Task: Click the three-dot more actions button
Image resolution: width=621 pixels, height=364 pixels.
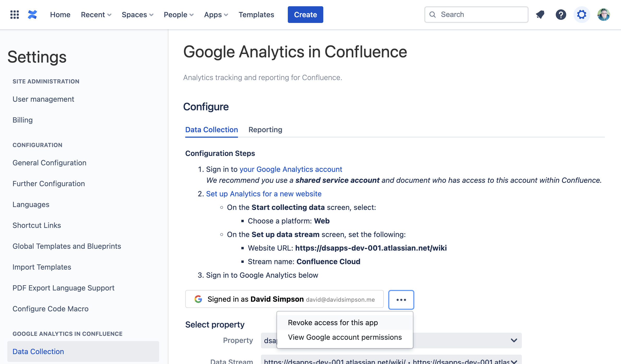Action: (401, 300)
